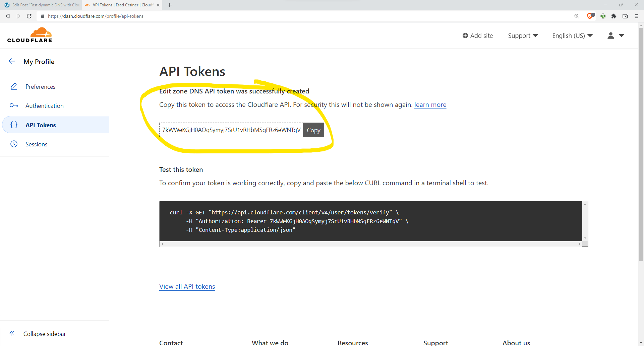Viewport: 644px width, 346px height.
Task: Click the API Tokens page title
Action: coord(192,72)
